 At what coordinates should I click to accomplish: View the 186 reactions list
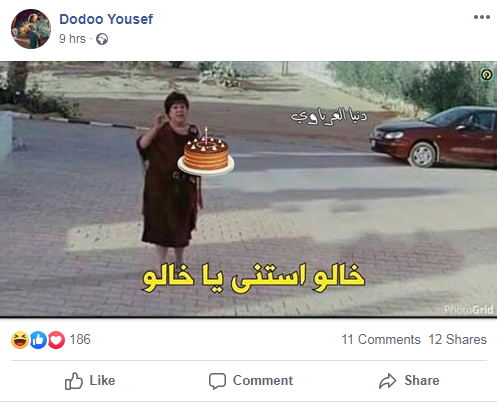pyautogui.click(x=80, y=339)
